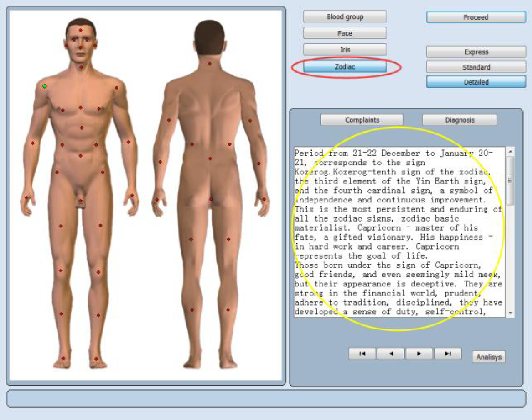The height and width of the screenshot is (420, 532).
Task: Select the groin point on front figure
Action: click(x=80, y=201)
